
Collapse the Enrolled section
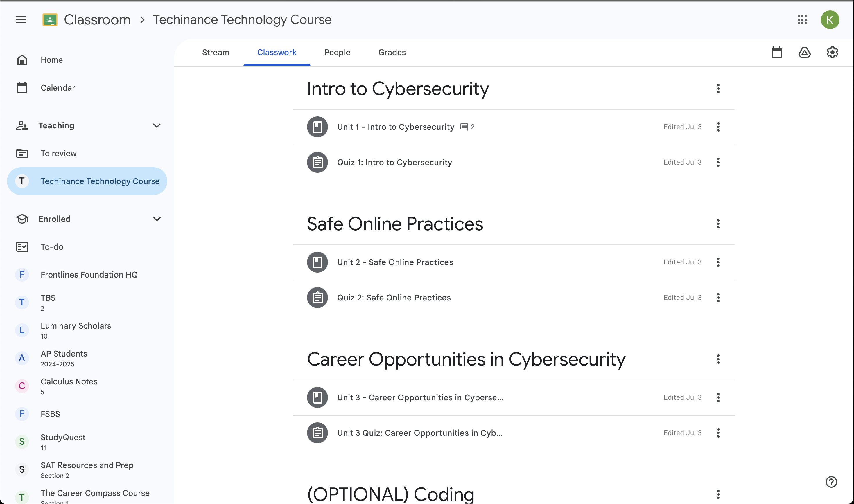157,219
